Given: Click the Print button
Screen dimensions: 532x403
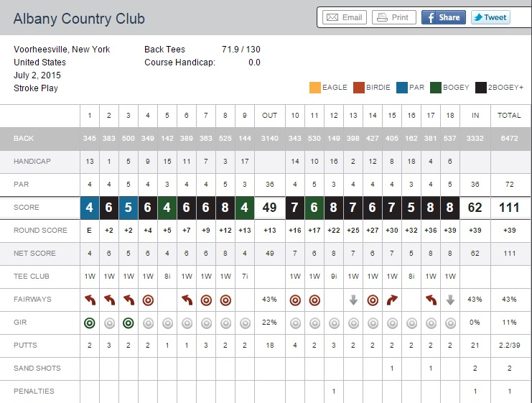Looking at the screenshot, I should click(x=393, y=17).
